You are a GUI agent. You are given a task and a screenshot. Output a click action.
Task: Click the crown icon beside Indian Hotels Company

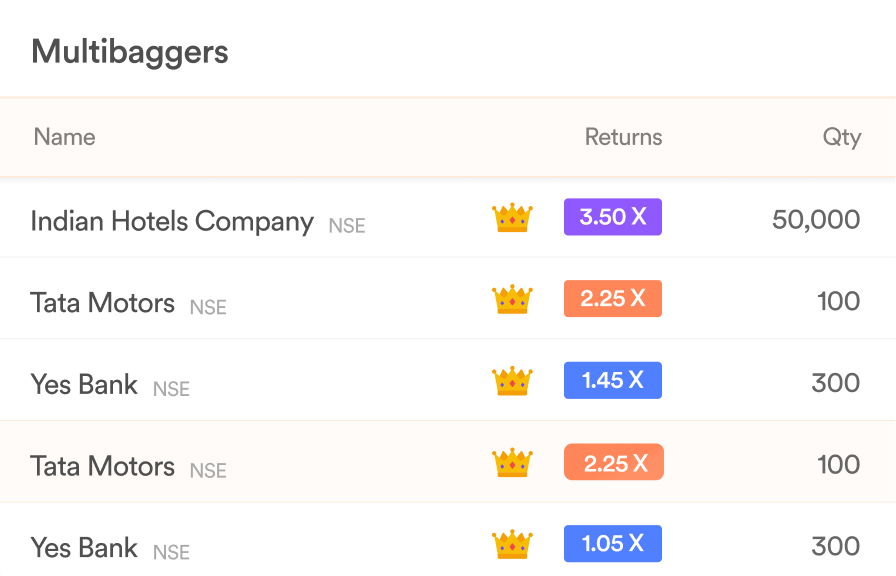(512, 218)
